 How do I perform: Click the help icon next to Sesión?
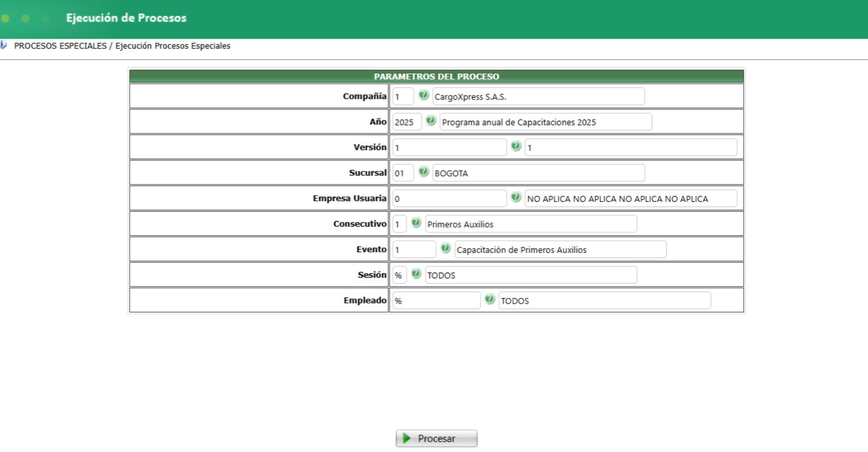pos(416,274)
